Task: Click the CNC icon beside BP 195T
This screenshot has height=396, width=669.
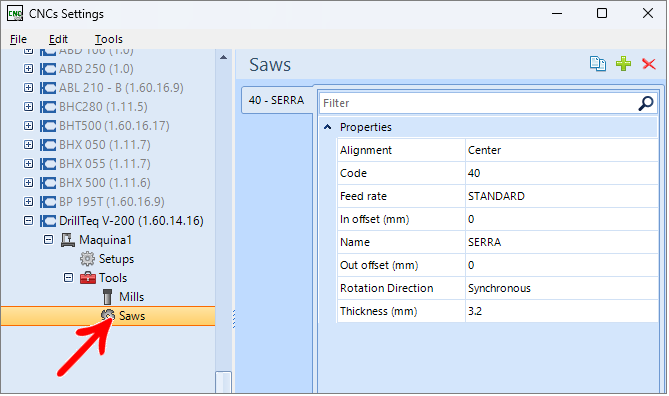Action: (x=48, y=202)
